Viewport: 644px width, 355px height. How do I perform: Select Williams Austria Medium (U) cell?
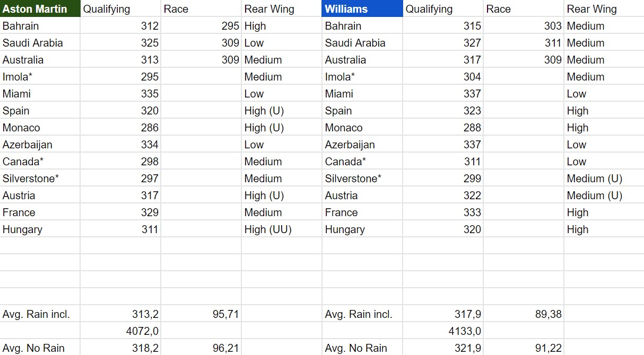point(604,196)
